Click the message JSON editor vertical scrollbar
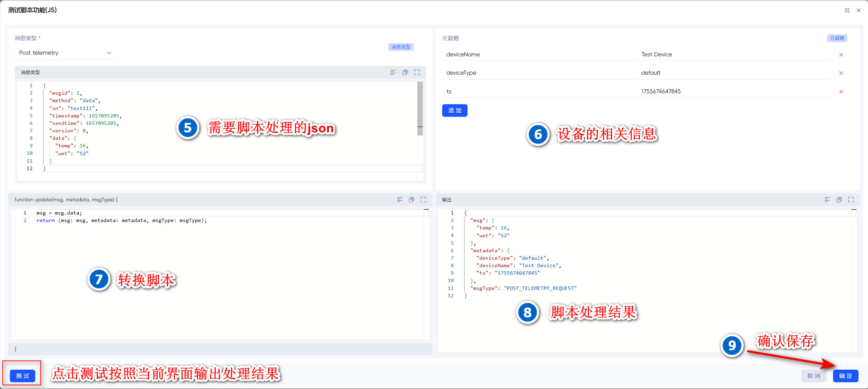The image size is (868, 389). point(420,109)
